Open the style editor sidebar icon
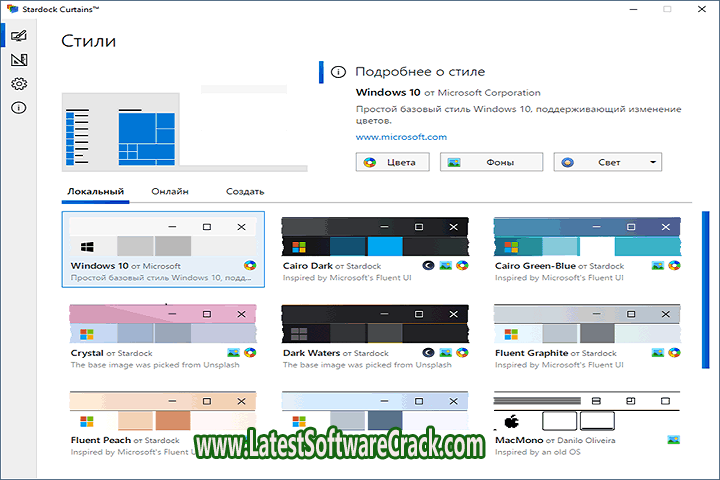The width and height of the screenshot is (720, 480). tap(18, 61)
